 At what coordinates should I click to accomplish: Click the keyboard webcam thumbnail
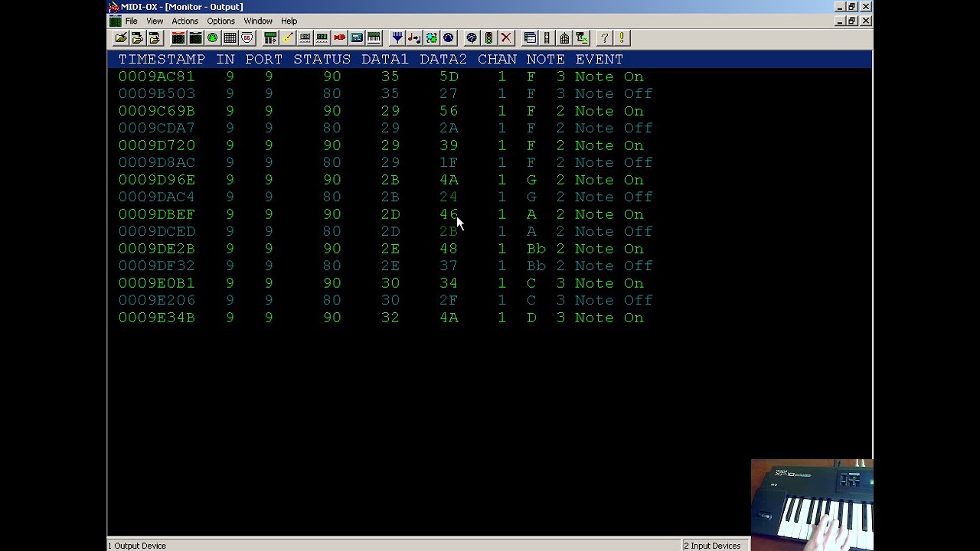click(x=812, y=504)
